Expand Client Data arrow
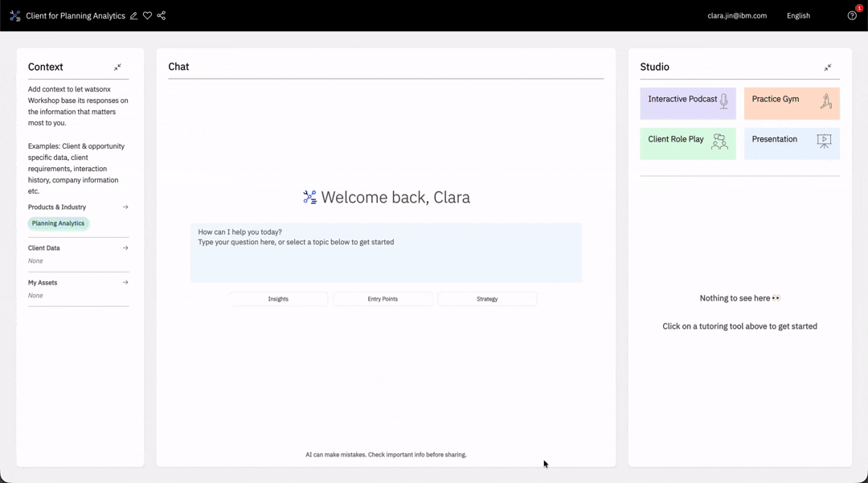 pyautogui.click(x=125, y=248)
